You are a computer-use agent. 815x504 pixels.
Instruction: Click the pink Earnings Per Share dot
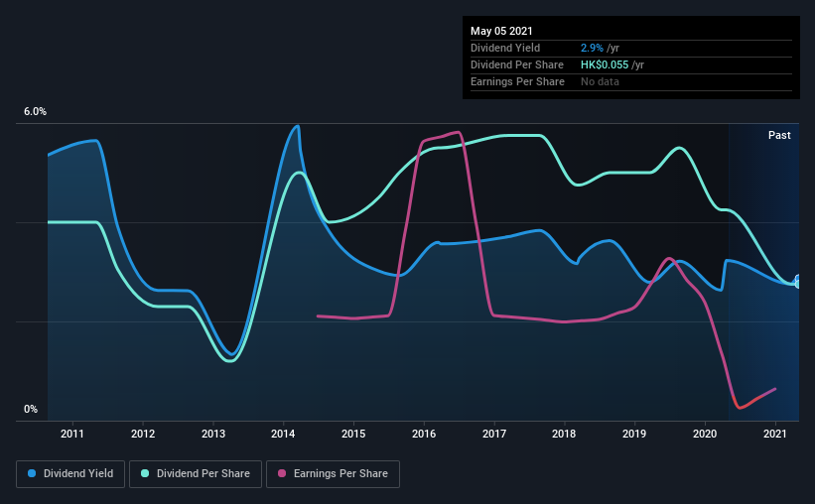(282, 473)
